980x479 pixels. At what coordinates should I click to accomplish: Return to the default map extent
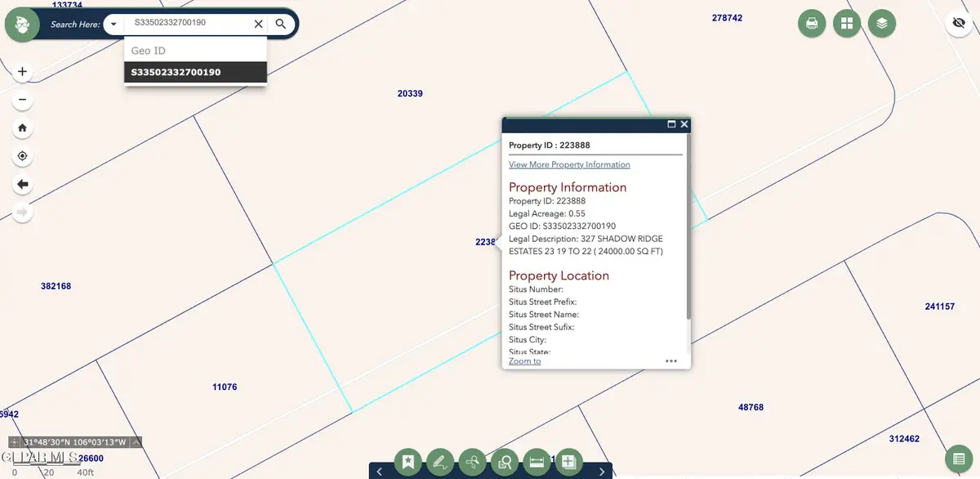coord(22,128)
